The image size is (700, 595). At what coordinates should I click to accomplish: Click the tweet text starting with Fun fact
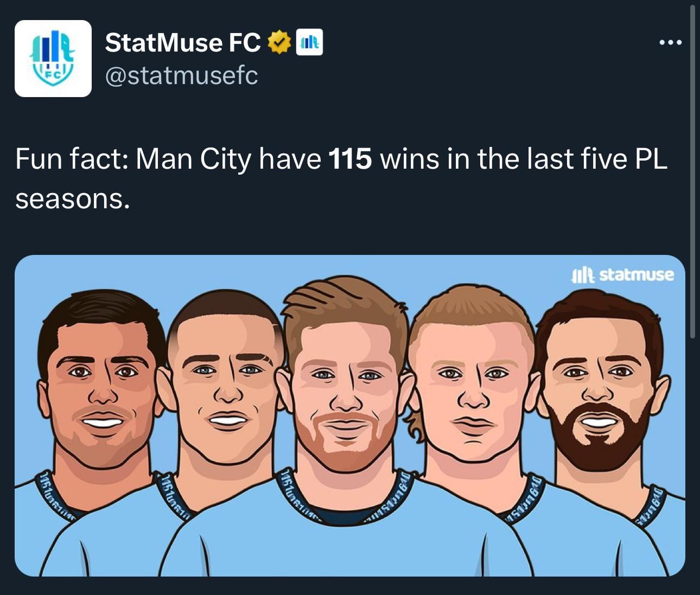[x=341, y=179]
